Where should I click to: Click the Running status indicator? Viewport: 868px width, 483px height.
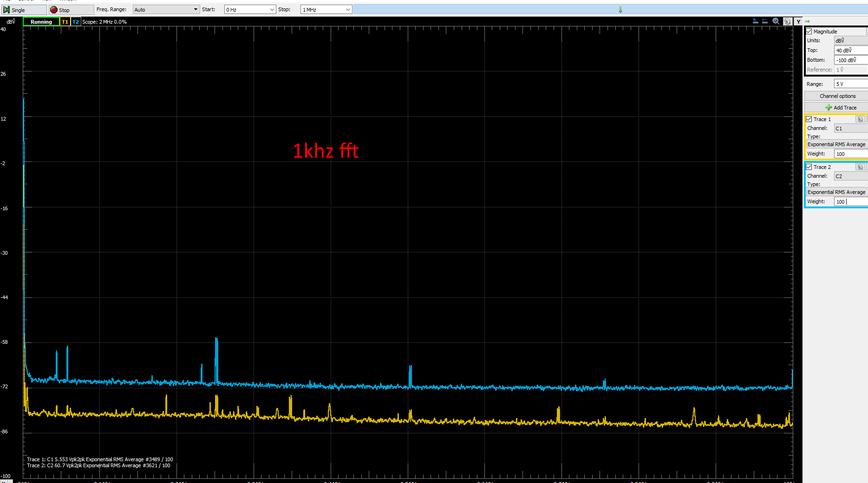pos(41,22)
